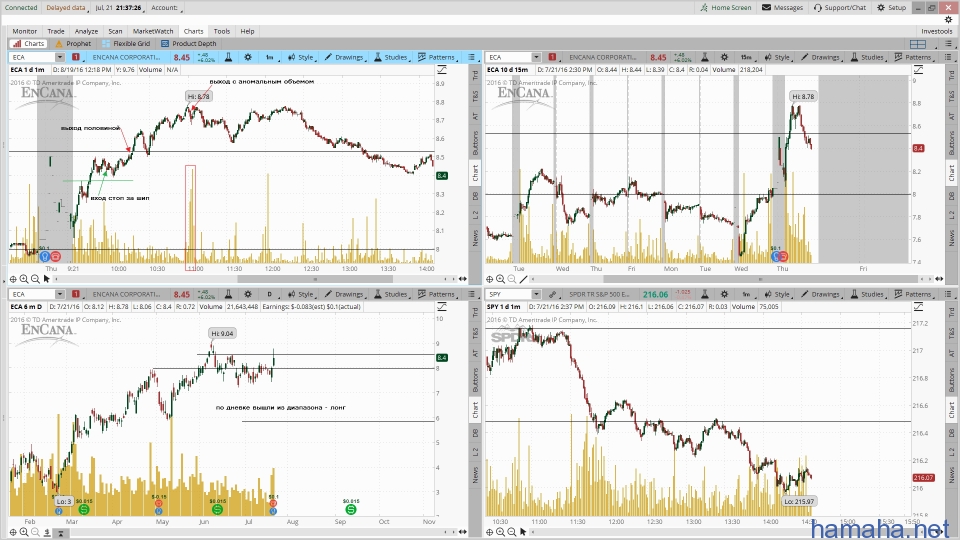960x540 pixels.
Task: Click symbol link icon in SPY chart header
Action: click(552, 294)
